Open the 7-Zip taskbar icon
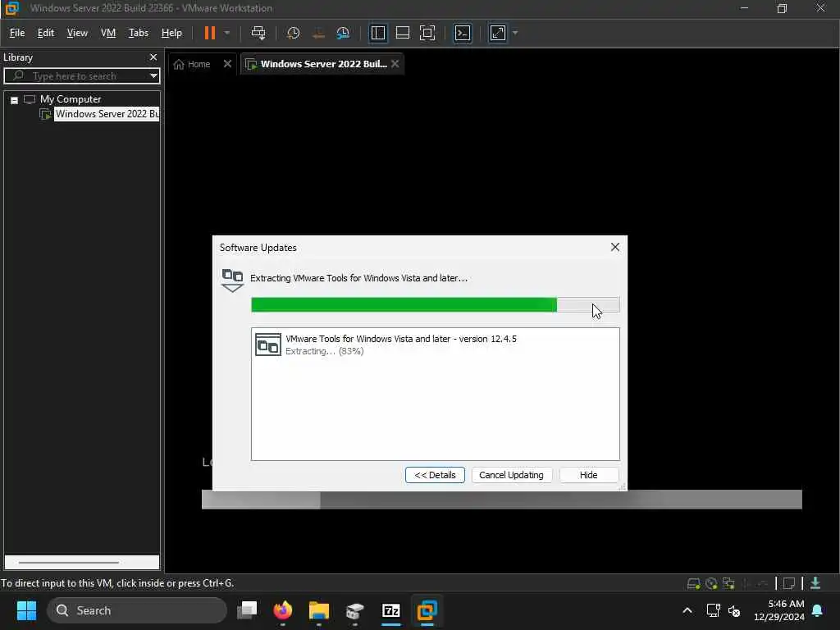This screenshot has width=840, height=630. pos(391,610)
